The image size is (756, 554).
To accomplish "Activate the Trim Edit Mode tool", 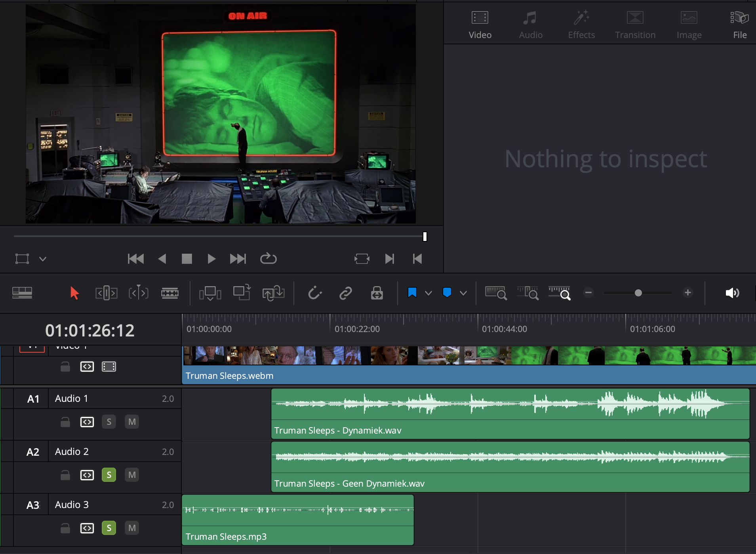I will pos(106,293).
